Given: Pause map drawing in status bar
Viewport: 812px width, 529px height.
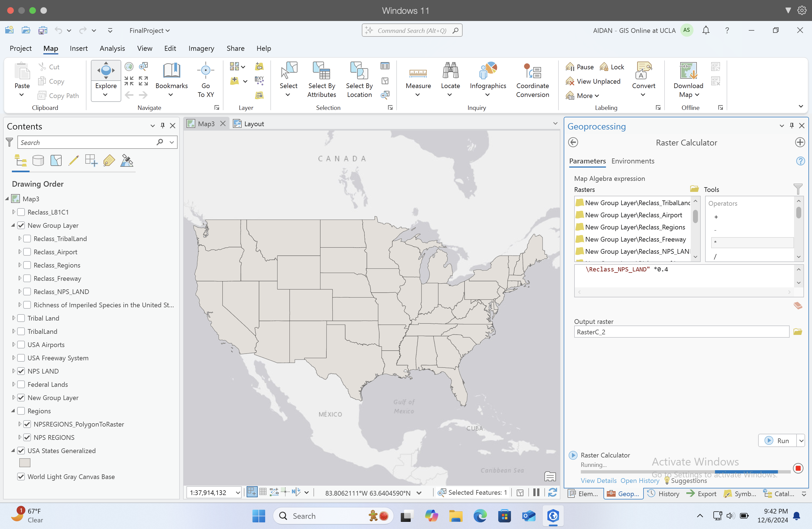Looking at the screenshot, I should tap(536, 492).
